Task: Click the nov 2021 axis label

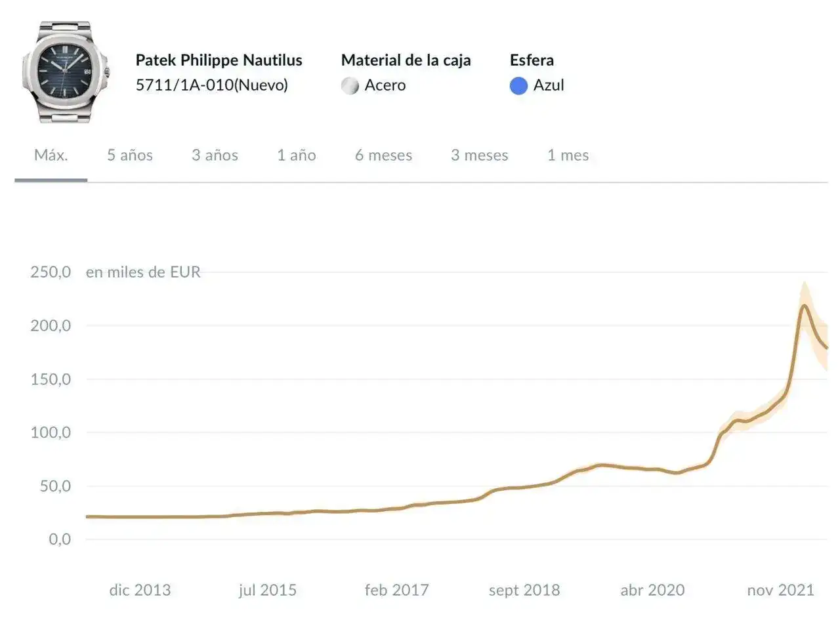Action: [x=780, y=591]
